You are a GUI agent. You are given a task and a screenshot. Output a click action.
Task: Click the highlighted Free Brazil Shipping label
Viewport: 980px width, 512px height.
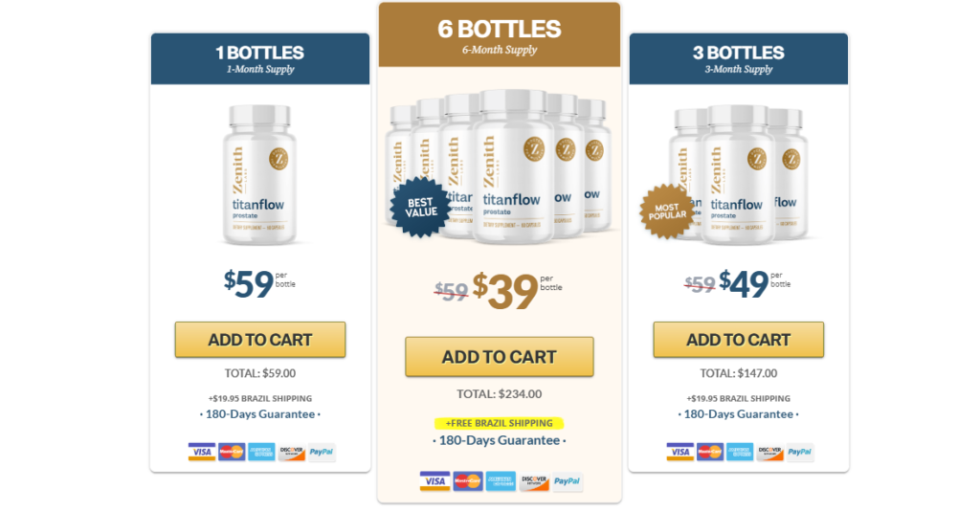(500, 423)
